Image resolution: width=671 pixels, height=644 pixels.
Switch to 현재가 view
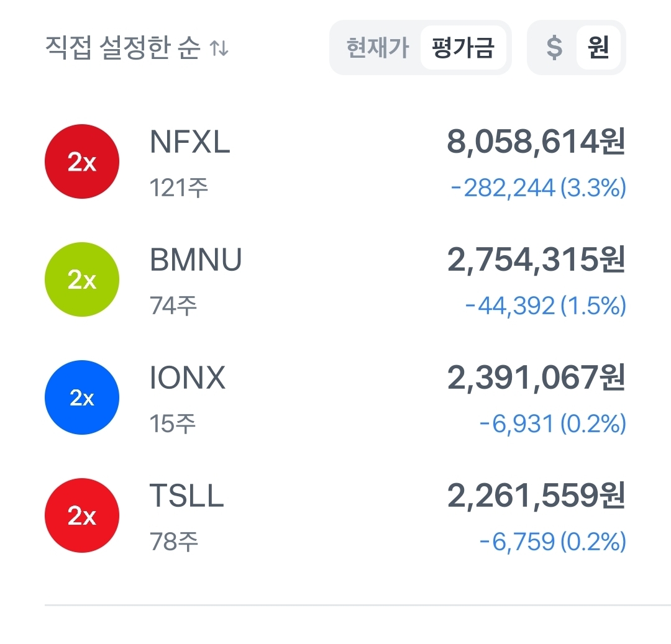[x=378, y=48]
